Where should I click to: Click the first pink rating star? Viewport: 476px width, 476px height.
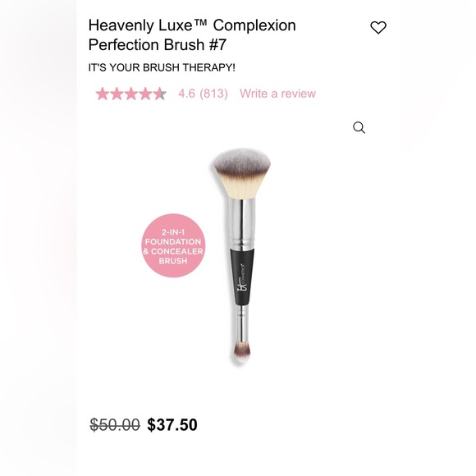point(103,94)
